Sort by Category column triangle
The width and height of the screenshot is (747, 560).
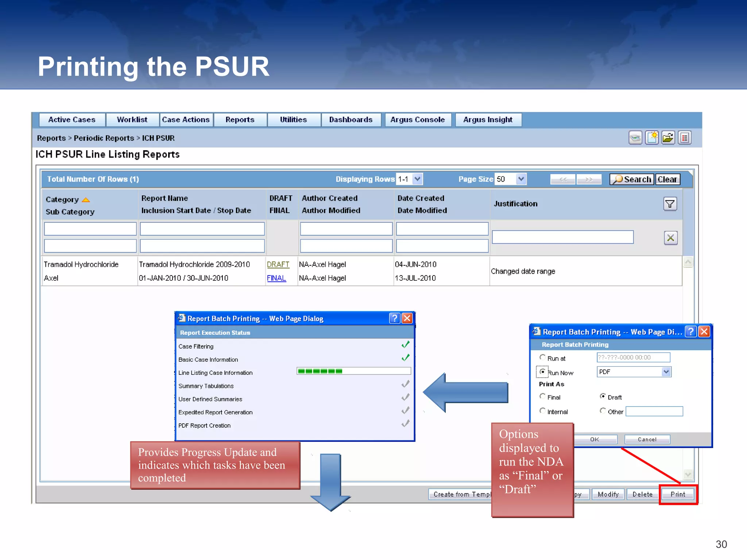[86, 200]
